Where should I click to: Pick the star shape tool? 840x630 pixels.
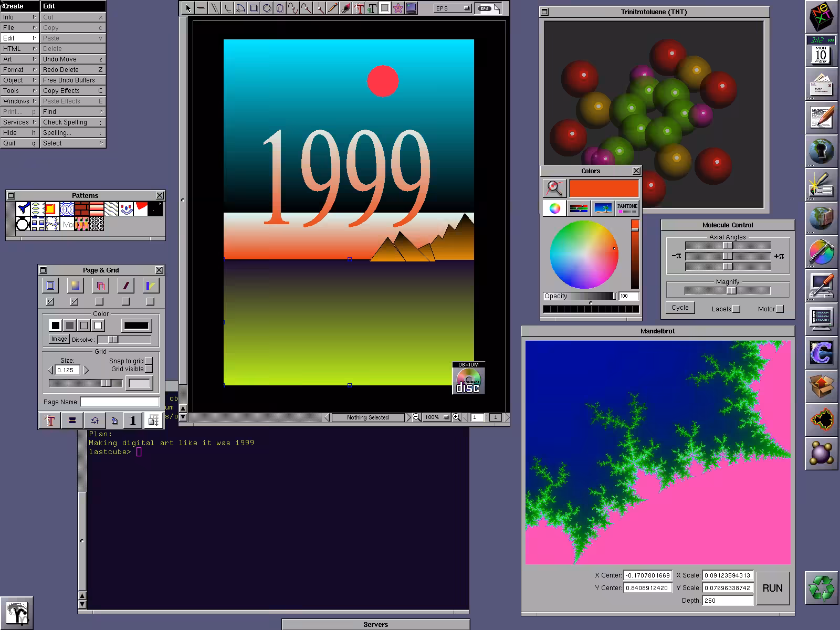398,8
